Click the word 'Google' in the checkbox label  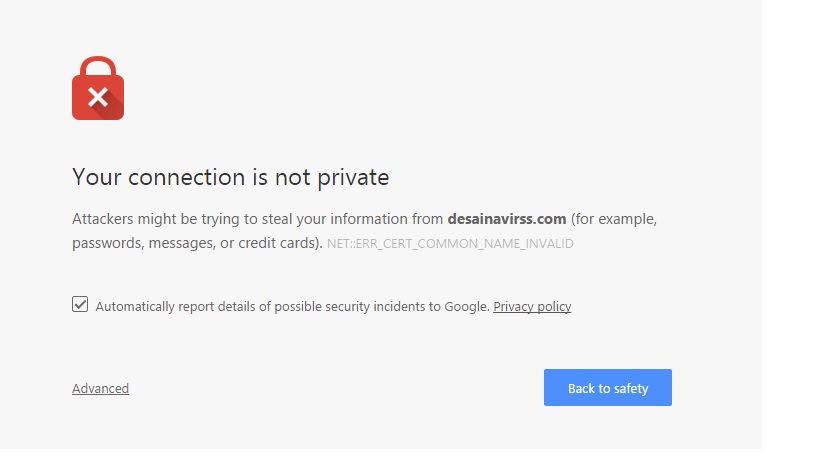tap(467, 307)
